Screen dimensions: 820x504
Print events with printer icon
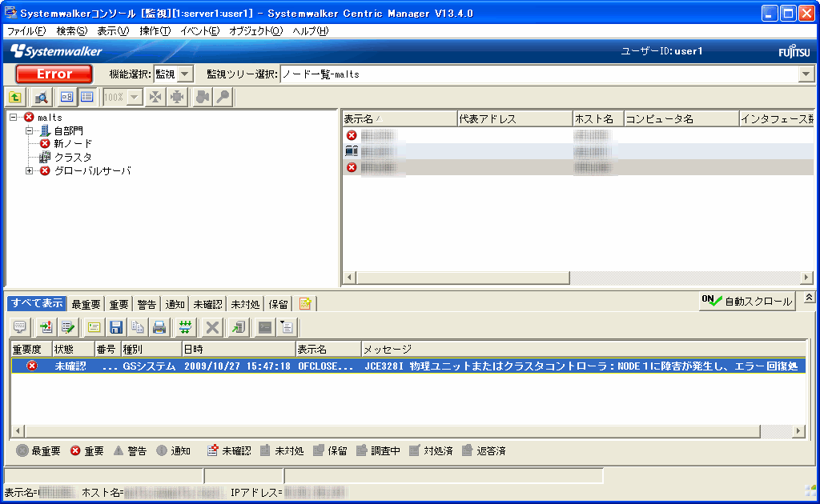coord(159,327)
